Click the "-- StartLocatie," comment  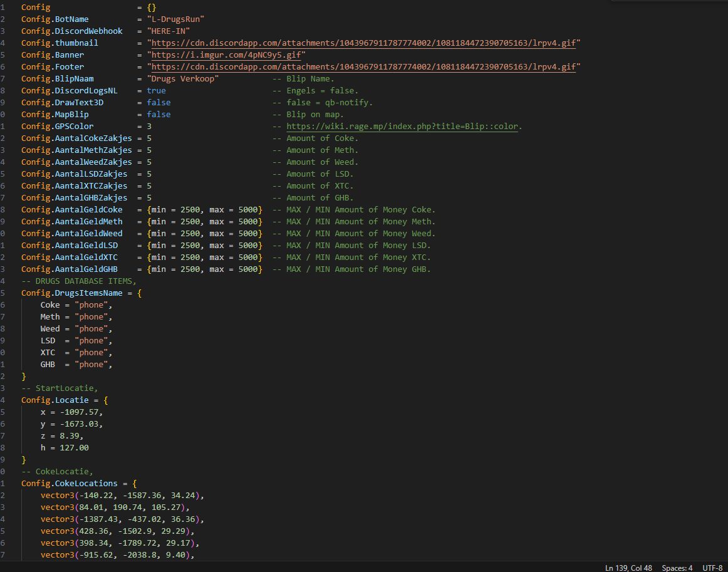click(60, 388)
